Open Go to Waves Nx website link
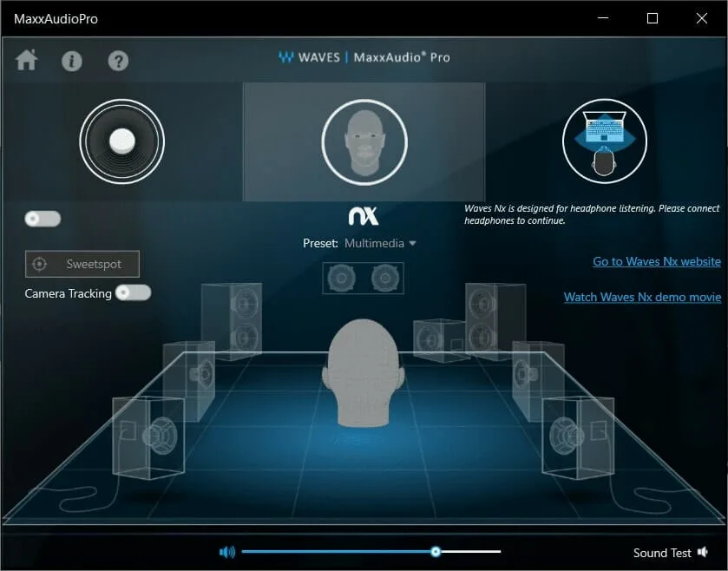This screenshot has width=728, height=571. click(x=657, y=261)
